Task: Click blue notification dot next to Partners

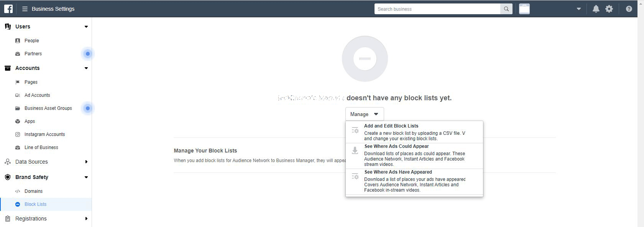Action: pos(88,54)
